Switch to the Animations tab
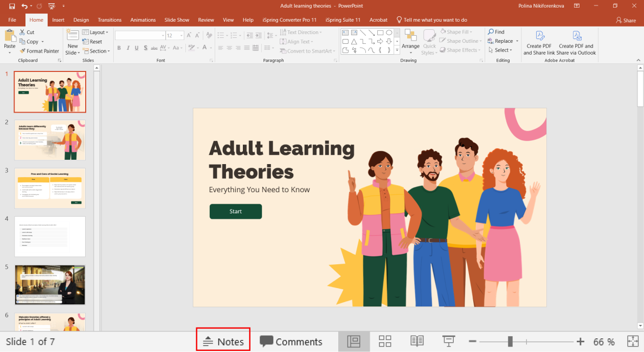 (x=143, y=19)
